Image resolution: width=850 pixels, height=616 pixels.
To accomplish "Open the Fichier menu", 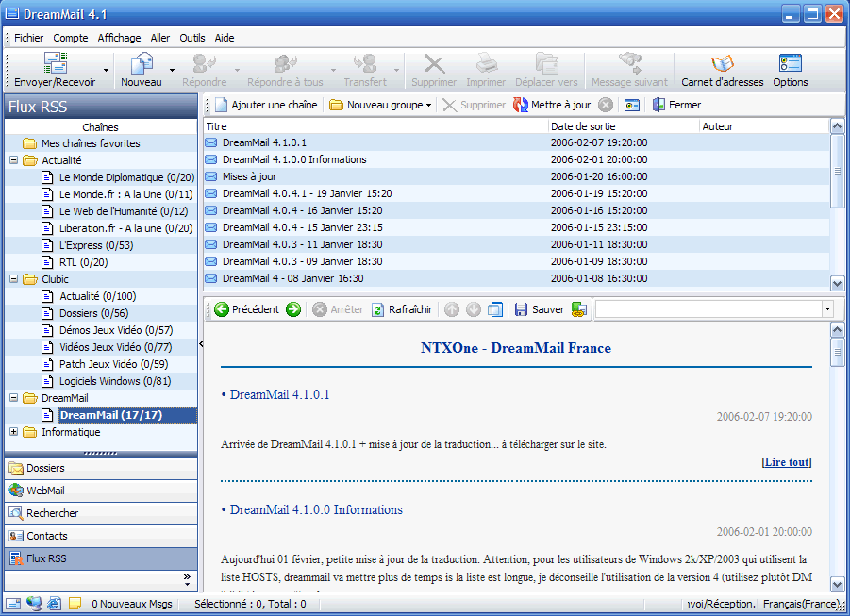I will pyautogui.click(x=28, y=38).
